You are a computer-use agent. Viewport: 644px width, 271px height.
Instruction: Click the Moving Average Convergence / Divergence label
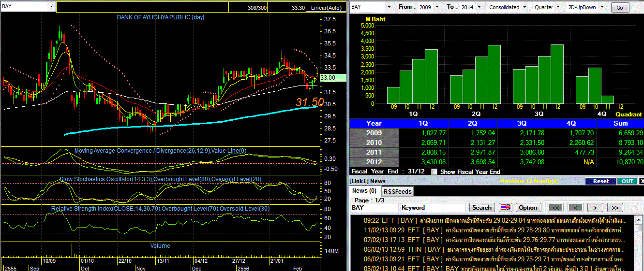pyautogui.click(x=160, y=151)
